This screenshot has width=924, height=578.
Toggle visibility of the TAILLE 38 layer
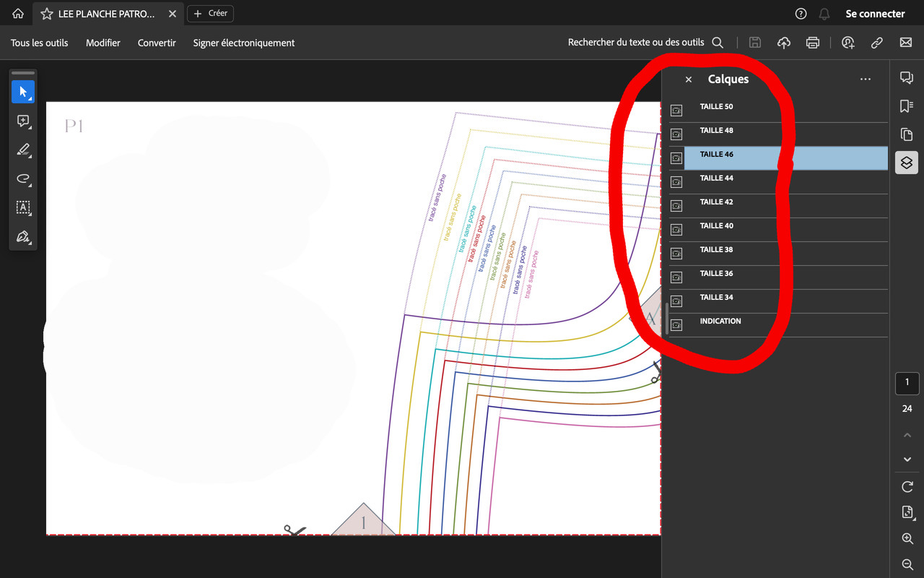point(676,253)
